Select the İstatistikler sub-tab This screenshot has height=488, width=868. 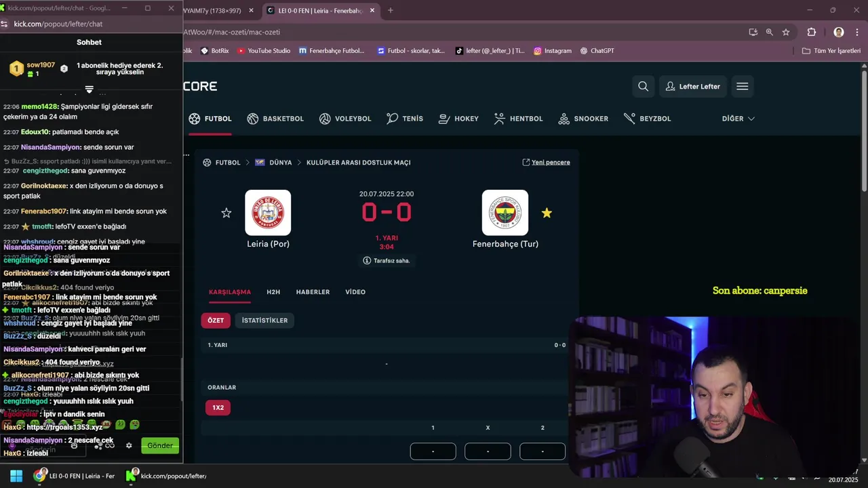tap(264, 321)
